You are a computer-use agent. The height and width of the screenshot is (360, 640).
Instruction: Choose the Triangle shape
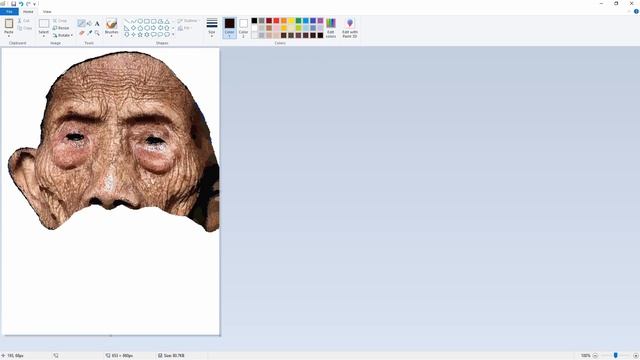click(x=167, y=21)
